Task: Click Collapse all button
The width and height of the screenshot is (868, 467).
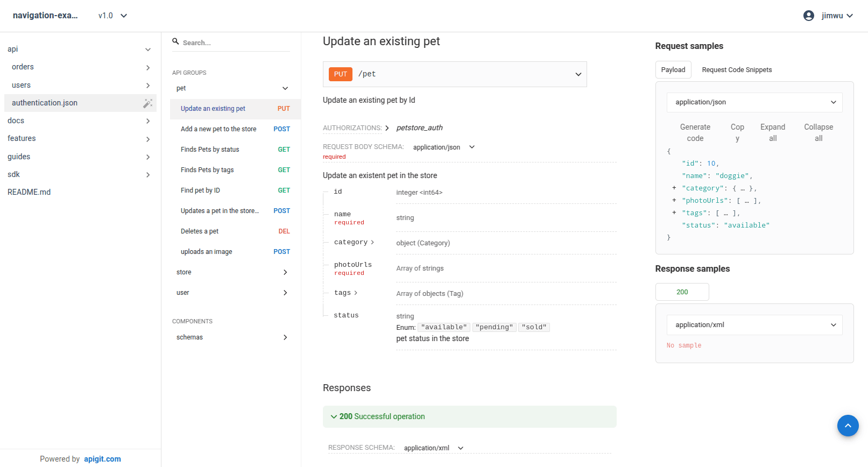Action: point(818,133)
